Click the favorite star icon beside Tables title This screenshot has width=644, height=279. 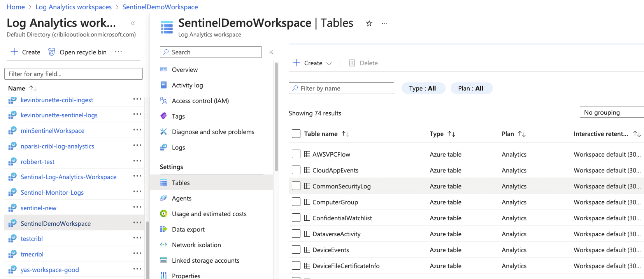(369, 24)
